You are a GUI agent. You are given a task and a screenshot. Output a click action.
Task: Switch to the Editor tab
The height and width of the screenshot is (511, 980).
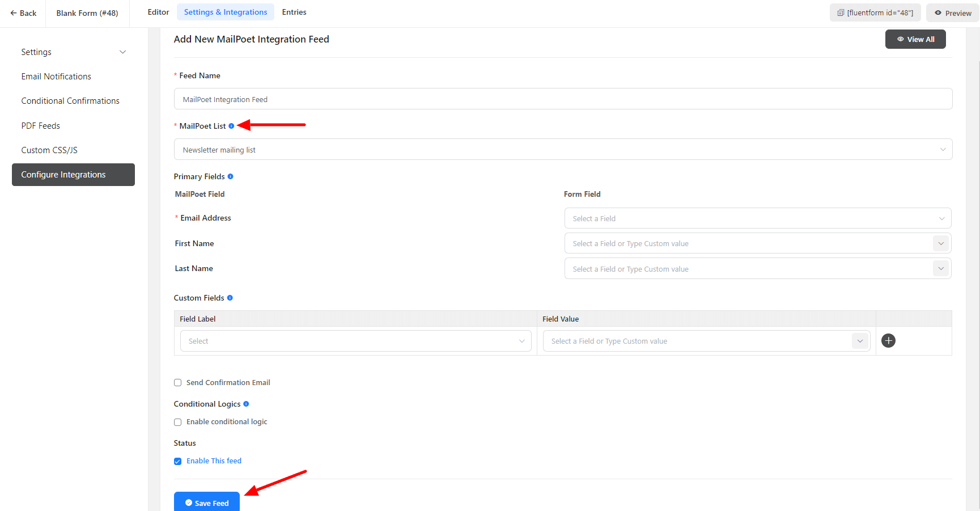point(158,12)
